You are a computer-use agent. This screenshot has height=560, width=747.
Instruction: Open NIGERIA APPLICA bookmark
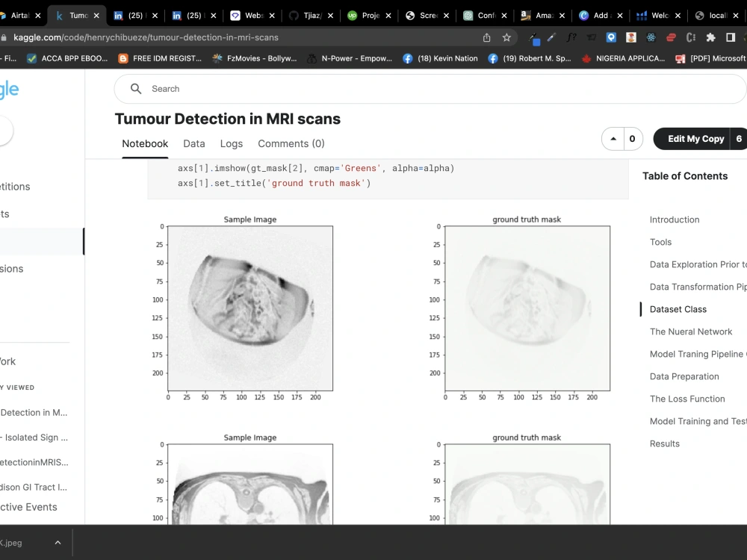[x=623, y=58]
